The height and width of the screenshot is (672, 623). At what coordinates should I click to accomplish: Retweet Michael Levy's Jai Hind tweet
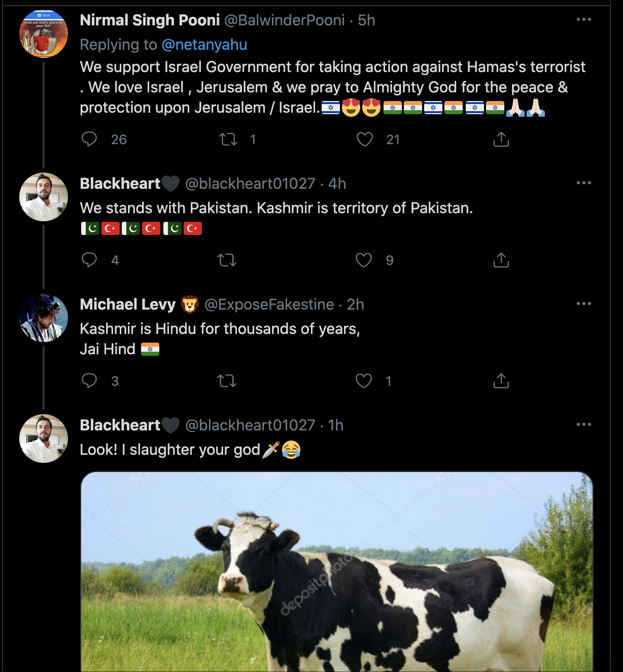[227, 381]
